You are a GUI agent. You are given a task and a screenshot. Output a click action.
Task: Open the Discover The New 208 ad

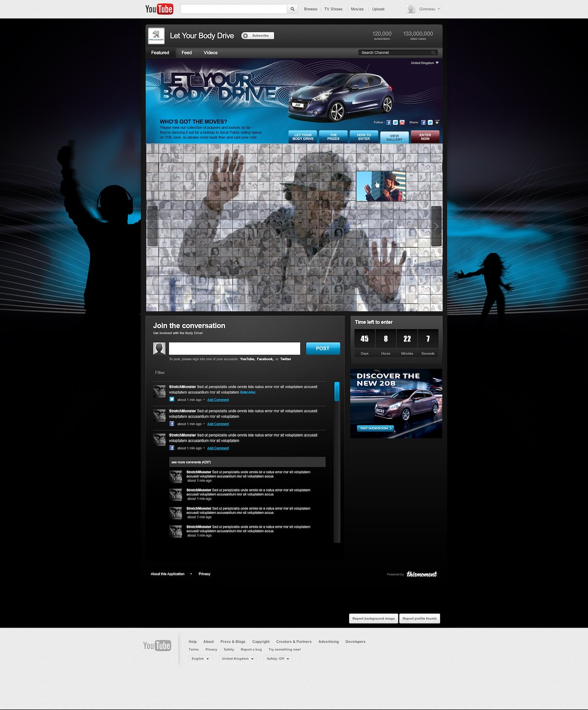(396, 404)
